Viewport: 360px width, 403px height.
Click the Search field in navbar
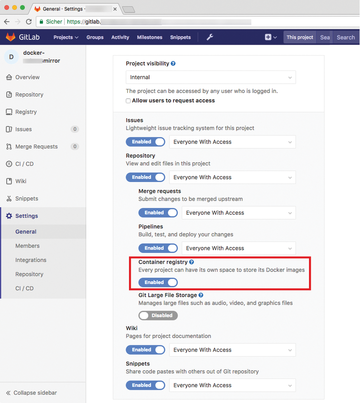346,37
